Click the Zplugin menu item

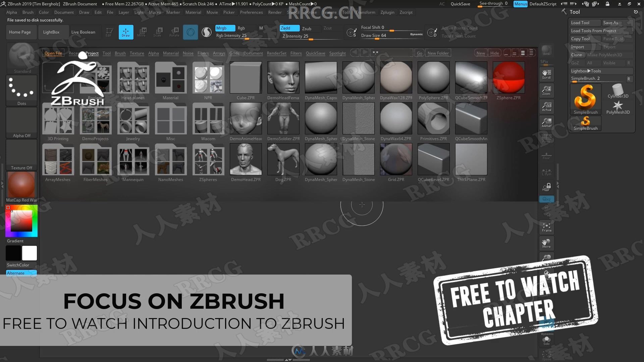[x=387, y=12]
